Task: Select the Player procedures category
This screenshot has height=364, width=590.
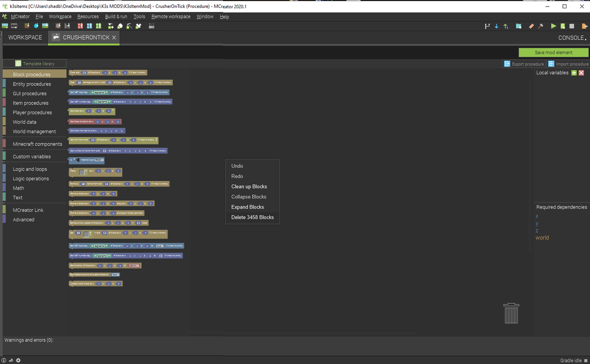Action: (x=34, y=112)
